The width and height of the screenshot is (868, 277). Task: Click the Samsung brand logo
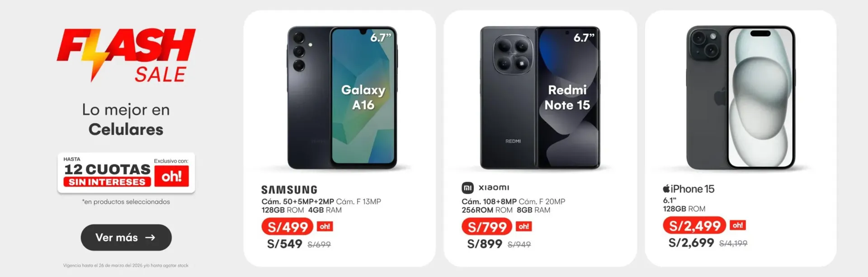click(x=289, y=190)
